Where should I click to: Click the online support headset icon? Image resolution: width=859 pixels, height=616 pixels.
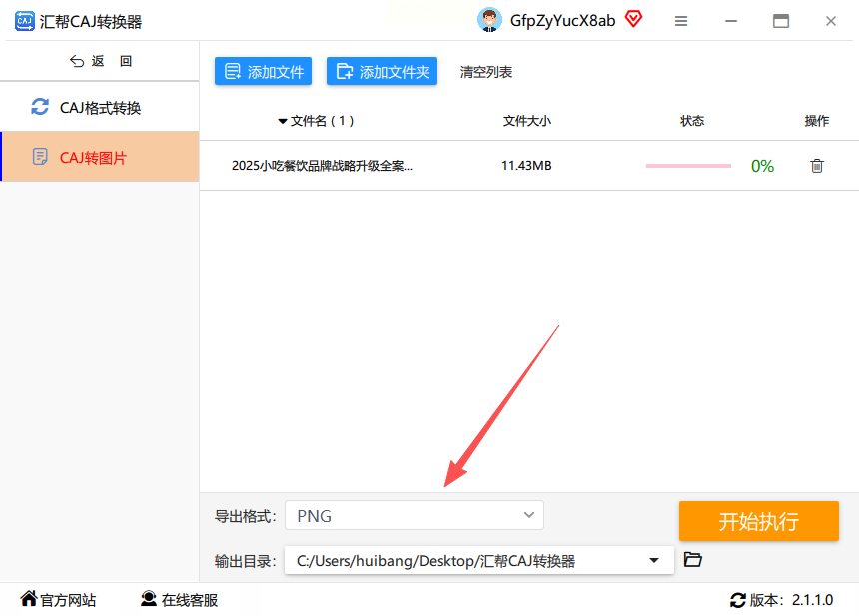pyautogui.click(x=149, y=599)
